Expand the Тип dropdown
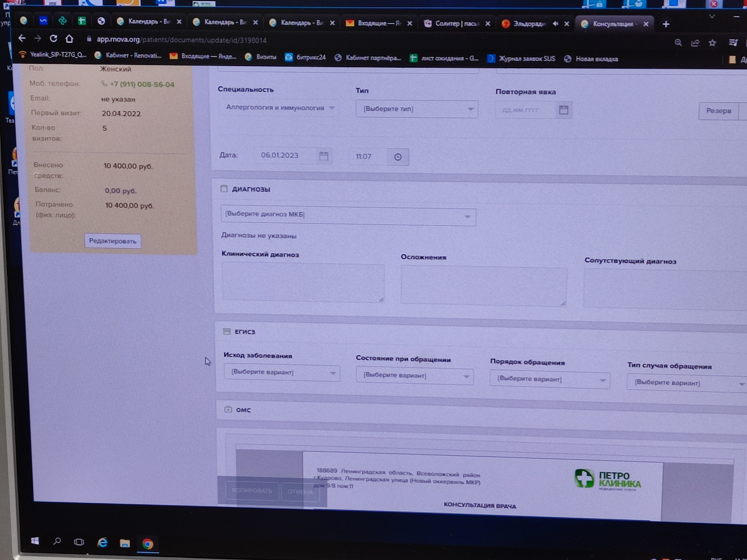 pyautogui.click(x=416, y=109)
